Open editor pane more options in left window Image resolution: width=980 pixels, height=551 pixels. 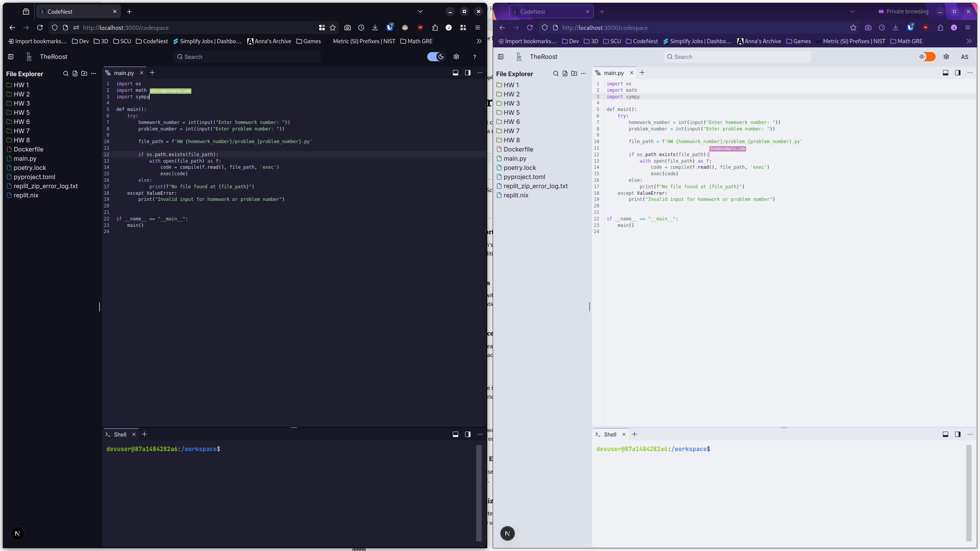pos(480,73)
